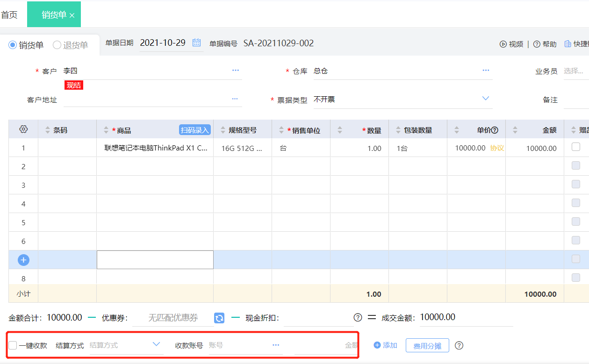Image resolution: width=589 pixels, height=364 pixels.
Task: Expand the 票据类型 dropdown
Action: click(486, 99)
